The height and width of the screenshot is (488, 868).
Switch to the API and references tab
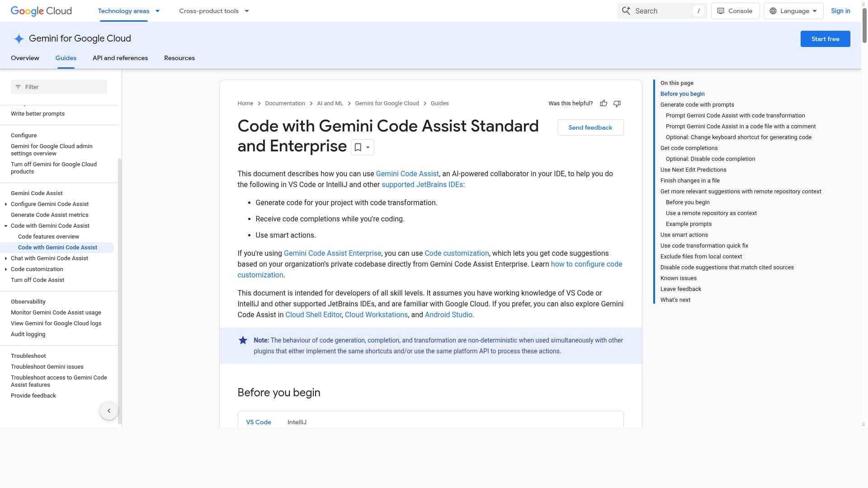(x=120, y=58)
